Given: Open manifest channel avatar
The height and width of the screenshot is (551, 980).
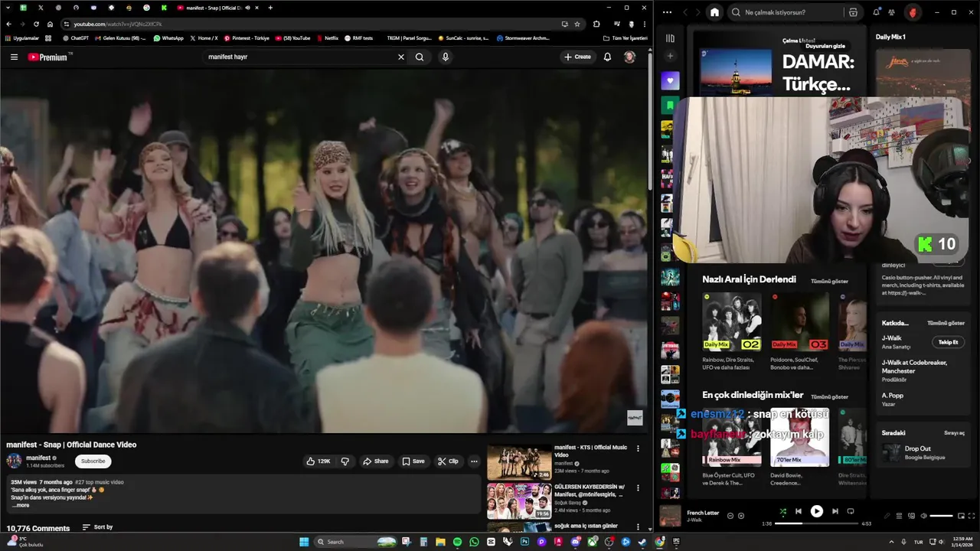Looking at the screenshot, I should (14, 461).
